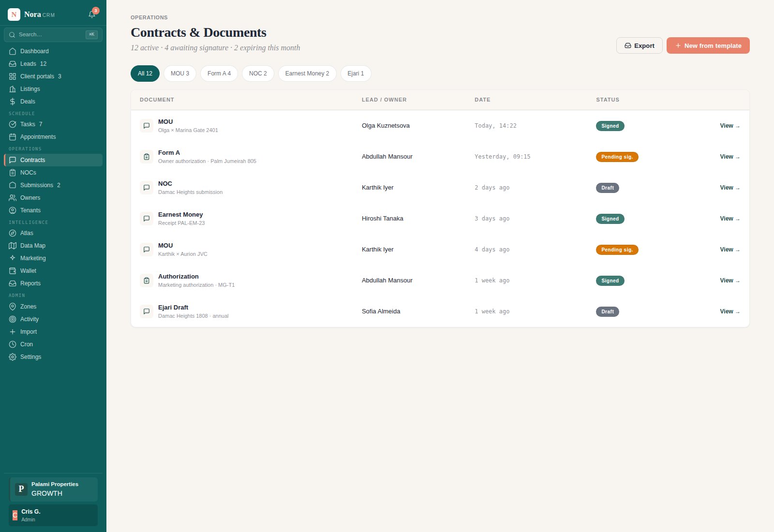Click the Ejari Draft document icon
774x532 pixels.
147,311
